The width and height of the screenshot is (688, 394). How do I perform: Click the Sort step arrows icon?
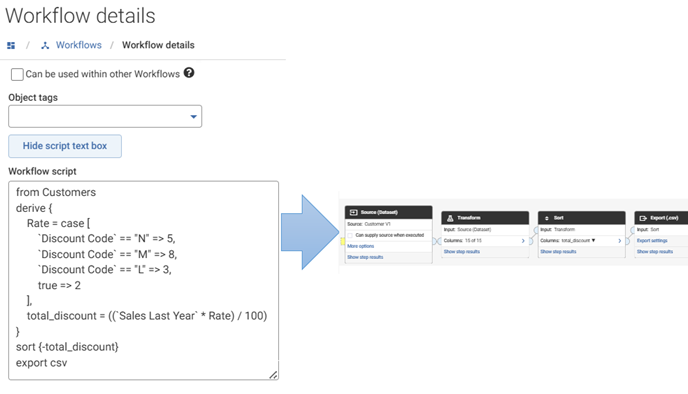(x=547, y=218)
